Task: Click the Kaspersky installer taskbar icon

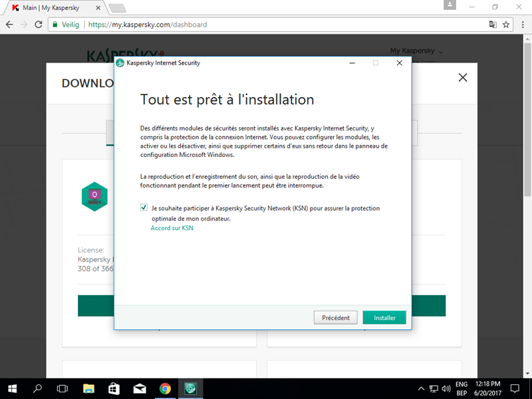Action: (x=190, y=388)
